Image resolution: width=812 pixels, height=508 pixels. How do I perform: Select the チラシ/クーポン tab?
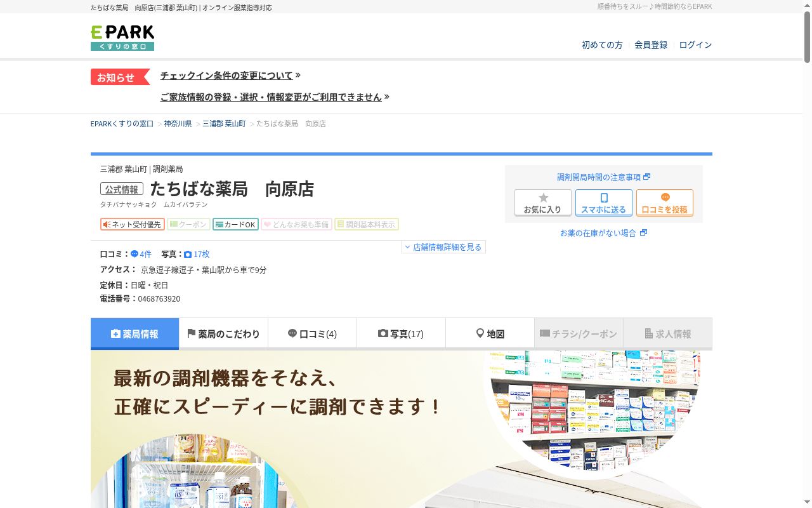[x=579, y=333]
